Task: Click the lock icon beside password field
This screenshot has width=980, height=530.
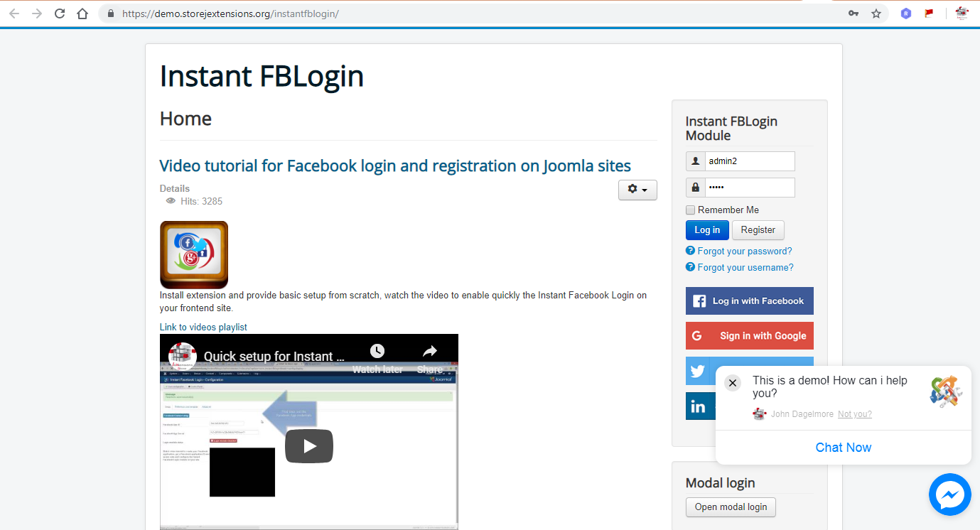Action: [x=695, y=188]
